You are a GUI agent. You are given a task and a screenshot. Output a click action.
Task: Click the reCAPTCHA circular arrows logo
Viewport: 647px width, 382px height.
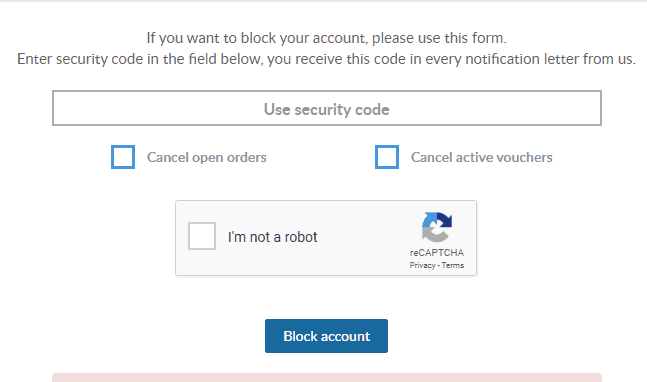tap(437, 227)
